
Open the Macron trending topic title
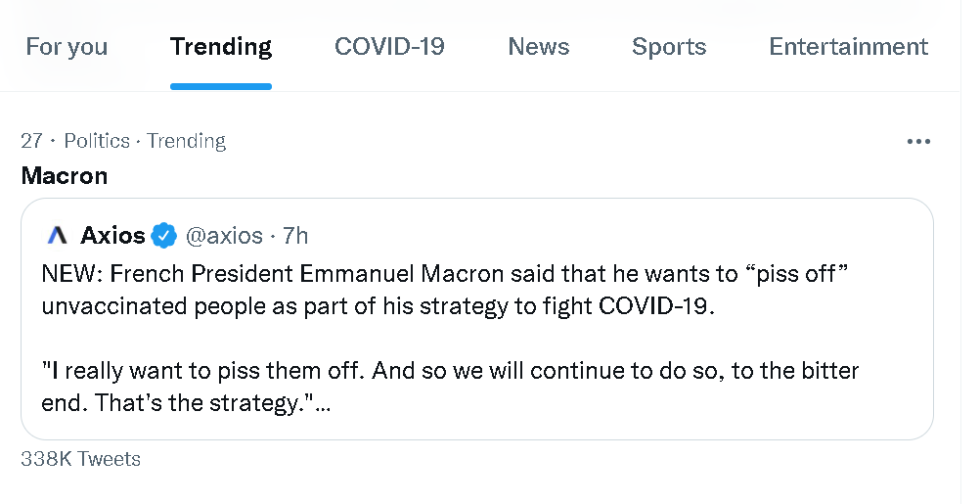click(x=65, y=176)
